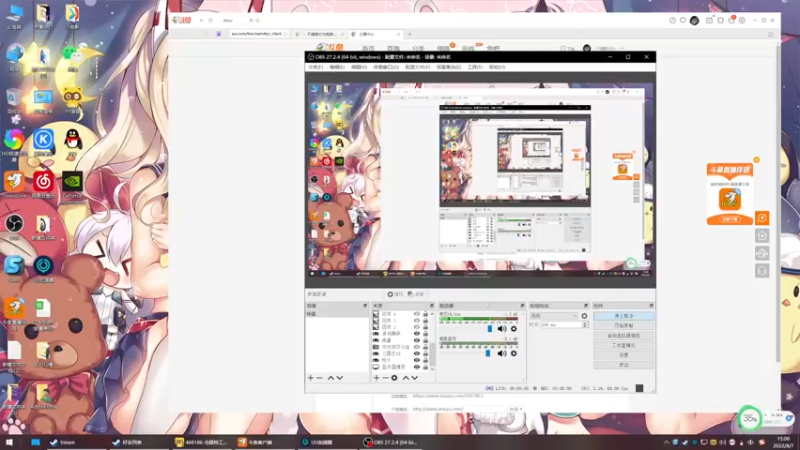Image resolution: width=800 pixels, height=450 pixels.
Task: Open NetEase Cloud Music desktop icon
Action: [43, 186]
